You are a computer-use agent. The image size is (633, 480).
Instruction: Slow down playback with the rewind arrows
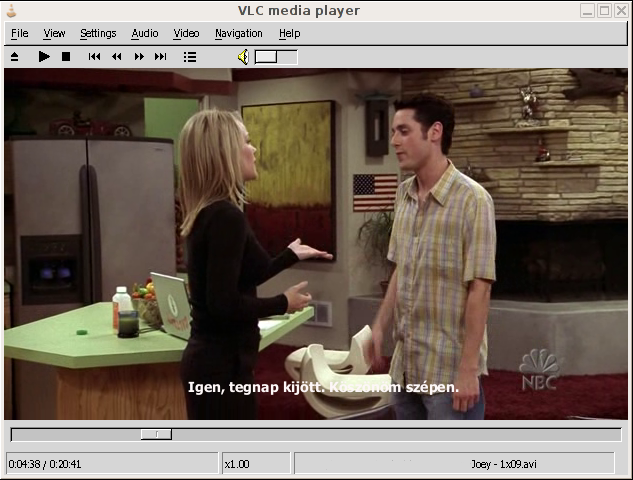tap(117, 57)
